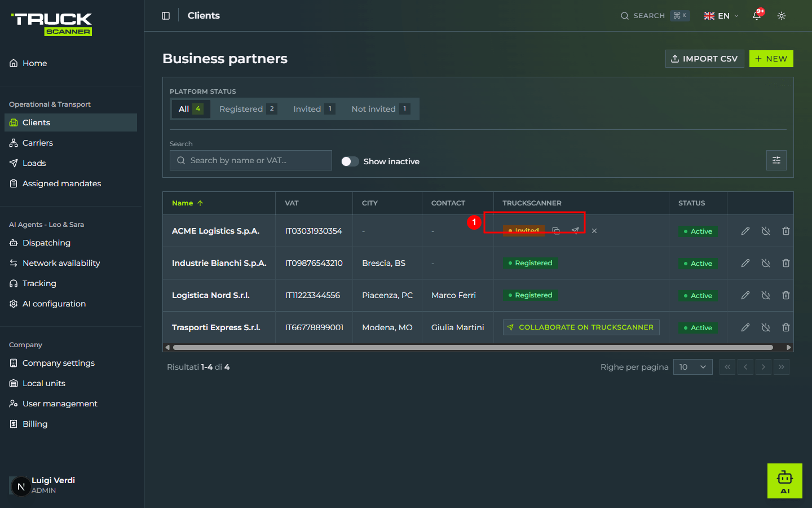Deactivate Industrie Bianchi S.p.A.
Viewport: 812px width, 508px height.
coord(766,263)
